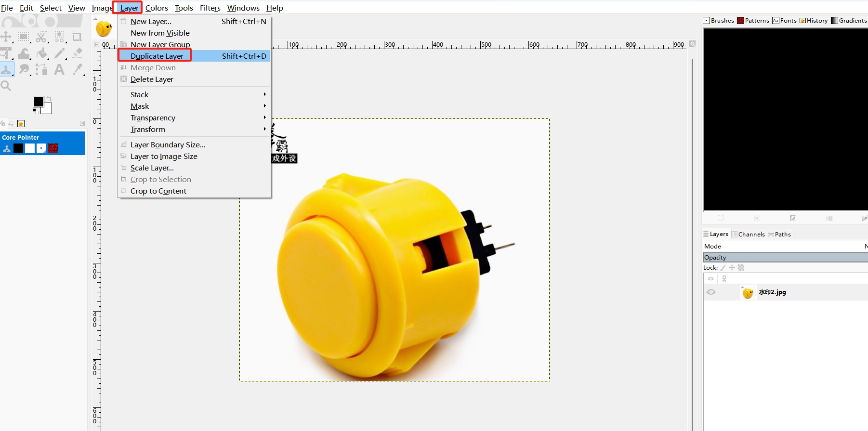Swap foreground and background colors arrow
868x431 pixels.
coord(49,99)
